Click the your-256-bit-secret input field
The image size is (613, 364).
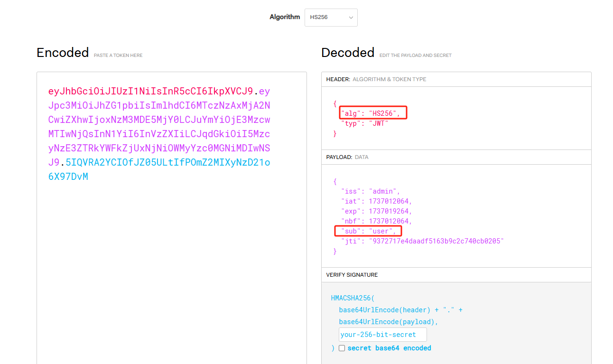(382, 335)
